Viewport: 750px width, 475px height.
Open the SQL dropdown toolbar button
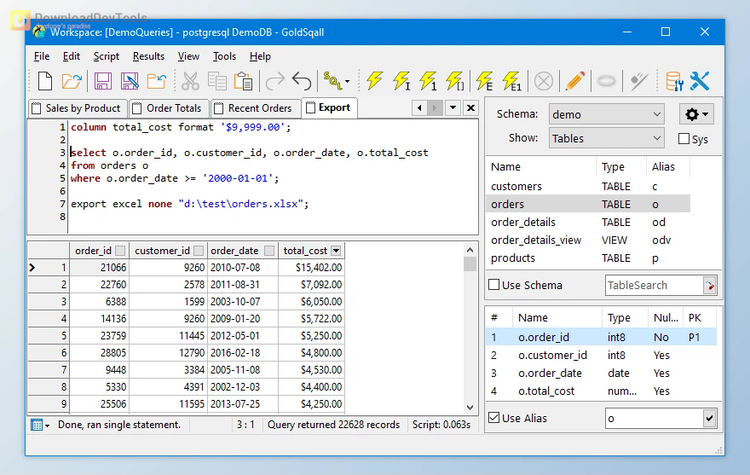pos(336,81)
